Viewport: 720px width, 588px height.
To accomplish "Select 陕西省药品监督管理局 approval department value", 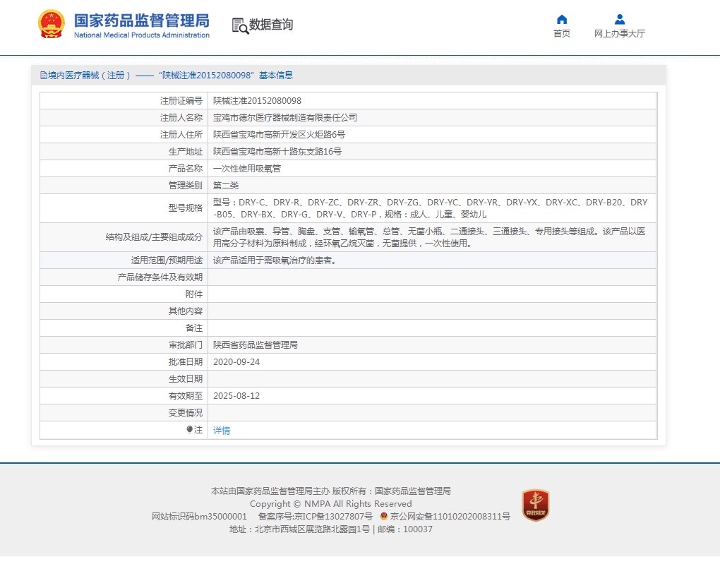I will (256, 344).
